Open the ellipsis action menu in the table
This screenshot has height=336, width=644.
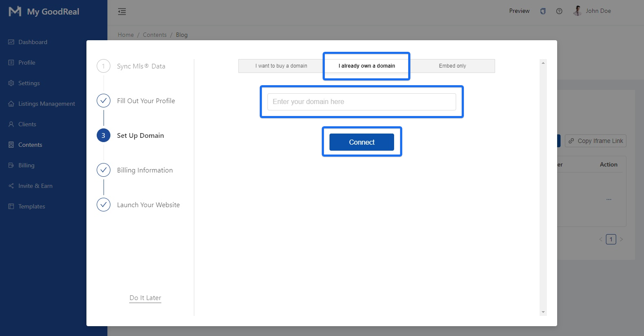(609, 198)
